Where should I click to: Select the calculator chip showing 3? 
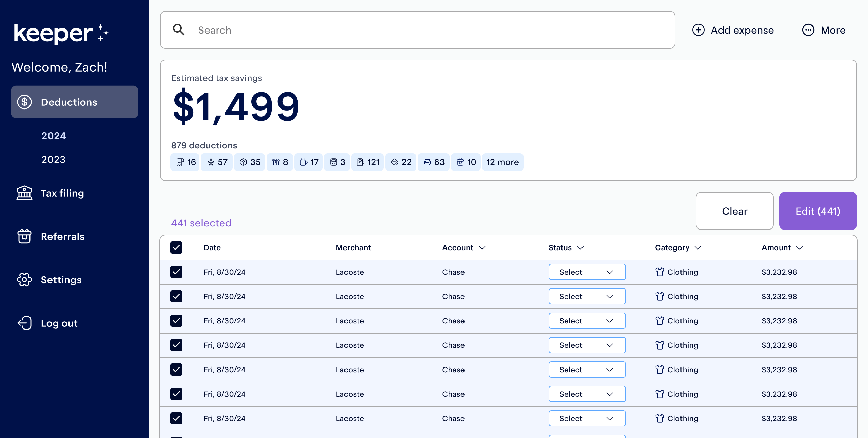click(337, 162)
